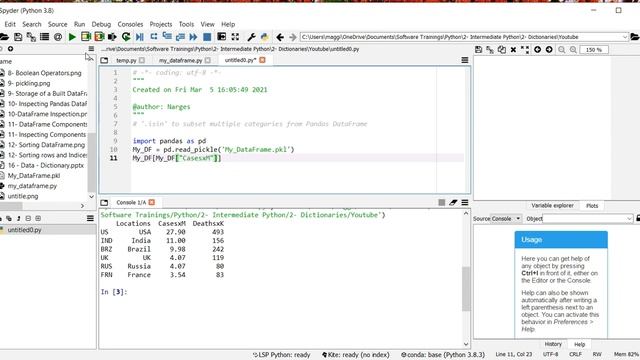Open console pane options hamburger menu
The width and height of the screenshot is (640, 360).
[465, 202]
